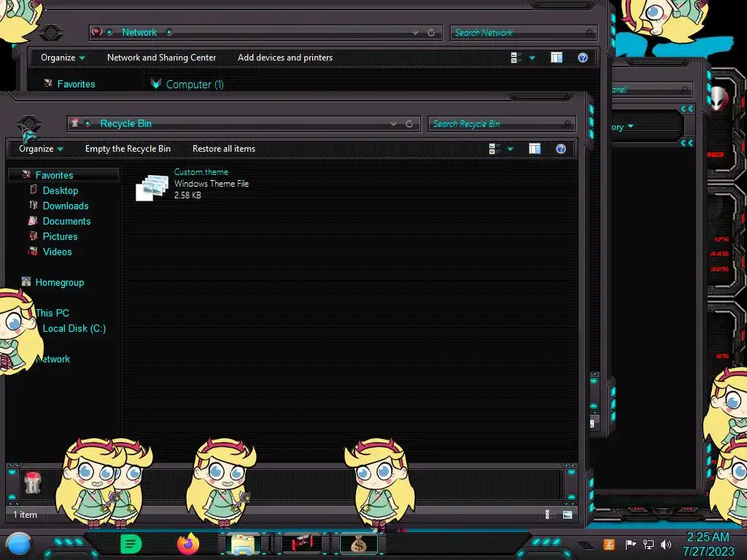747x560 pixels.
Task: Open the network tray icon
Action: click(x=649, y=544)
